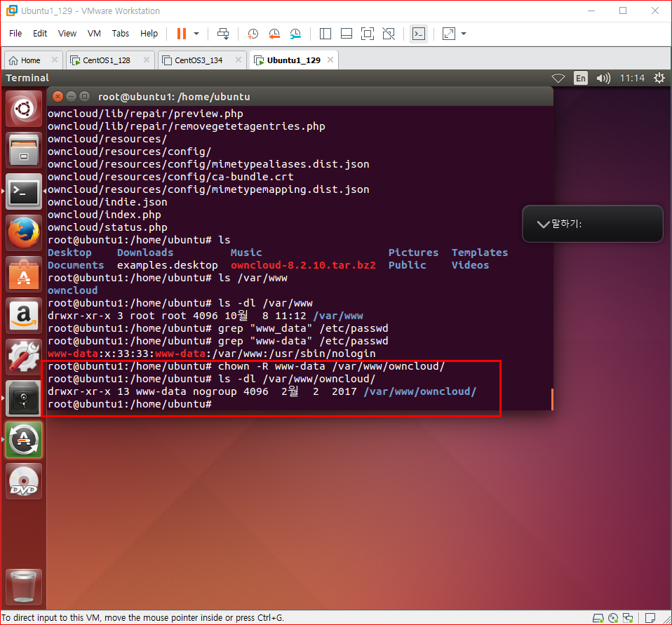Open the VM menu
The image size is (672, 625).
pos(94,34)
